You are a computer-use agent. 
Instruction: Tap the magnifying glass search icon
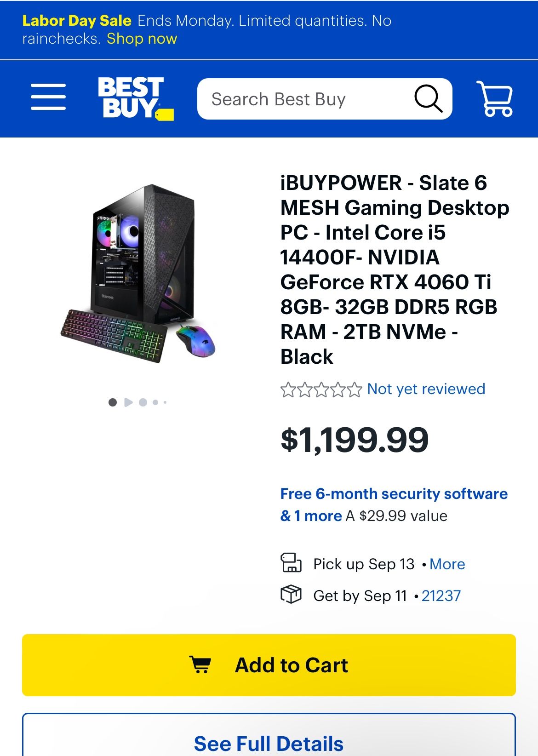[x=428, y=98]
